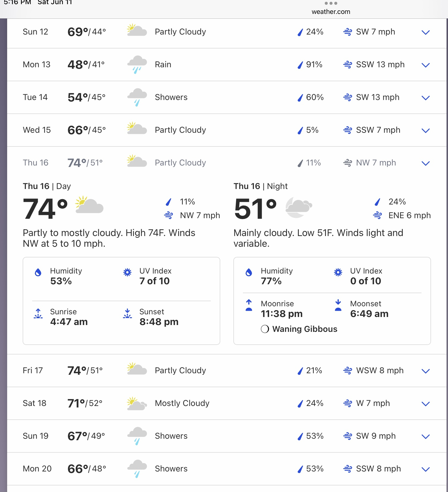Click the Humidity droplet icon for Day

click(x=38, y=272)
